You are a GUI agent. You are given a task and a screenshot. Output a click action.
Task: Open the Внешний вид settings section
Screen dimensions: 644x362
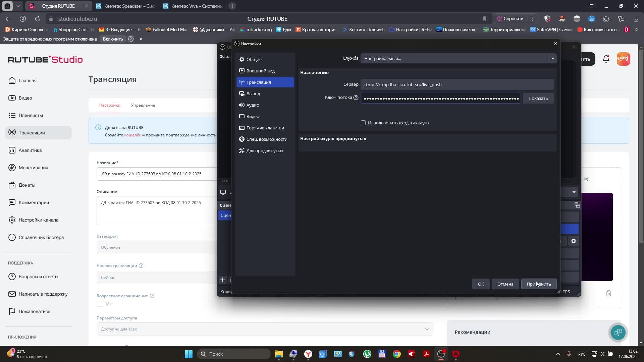(265, 71)
